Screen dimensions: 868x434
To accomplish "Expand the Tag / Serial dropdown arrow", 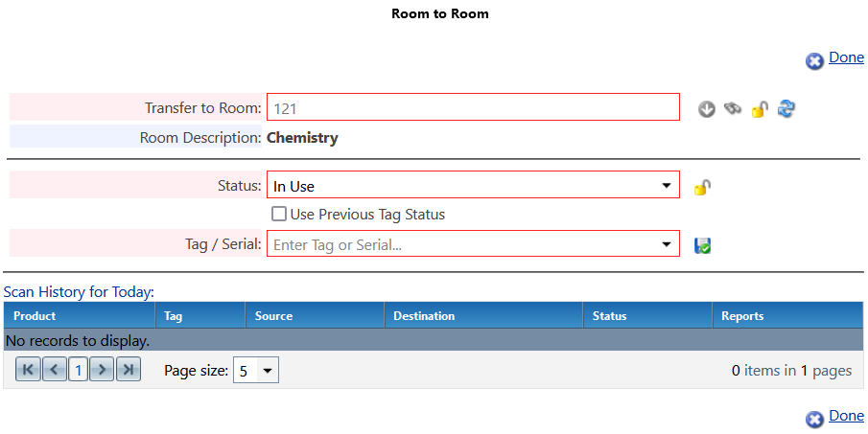I will pos(667,244).
